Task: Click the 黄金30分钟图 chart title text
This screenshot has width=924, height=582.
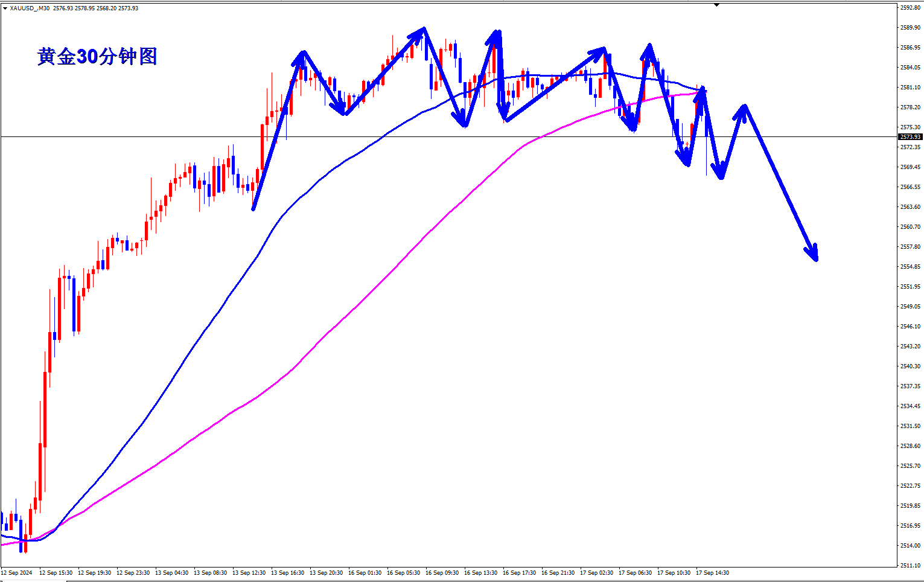Action: (x=97, y=57)
